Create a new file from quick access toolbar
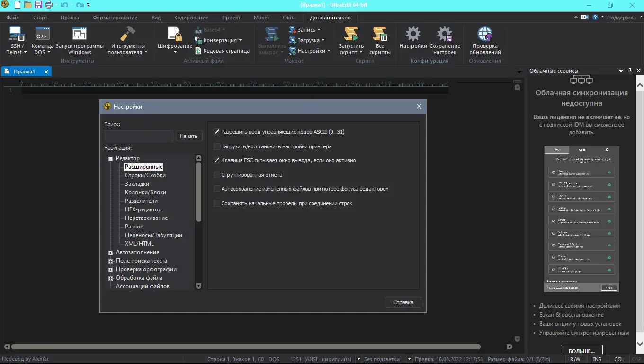The height and width of the screenshot is (364, 644). point(18,5)
